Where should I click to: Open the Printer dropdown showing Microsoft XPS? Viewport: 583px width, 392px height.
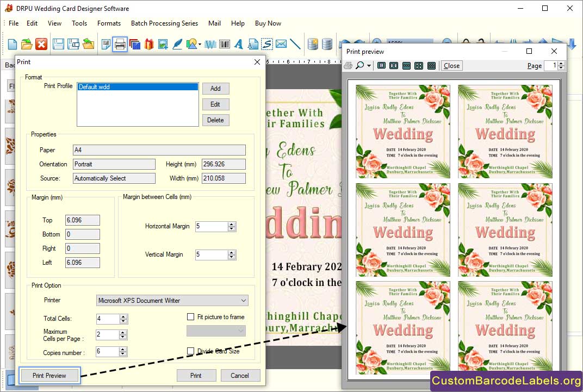[x=172, y=300]
